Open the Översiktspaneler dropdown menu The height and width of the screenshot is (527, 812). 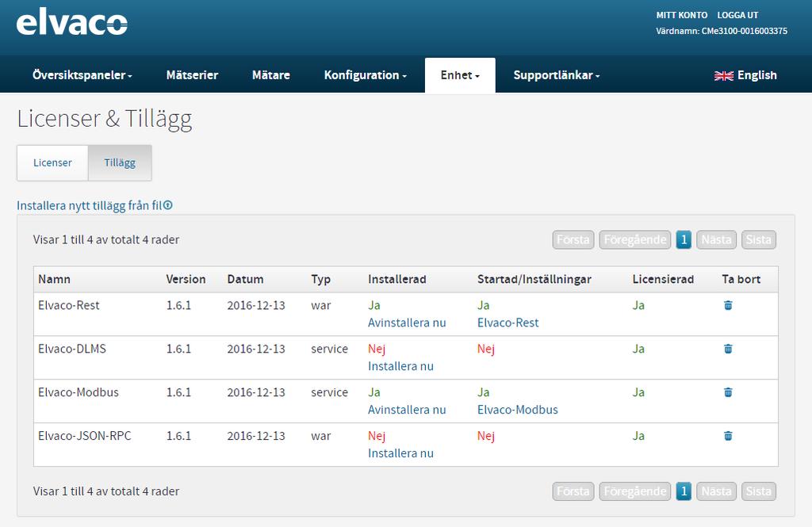(x=82, y=75)
